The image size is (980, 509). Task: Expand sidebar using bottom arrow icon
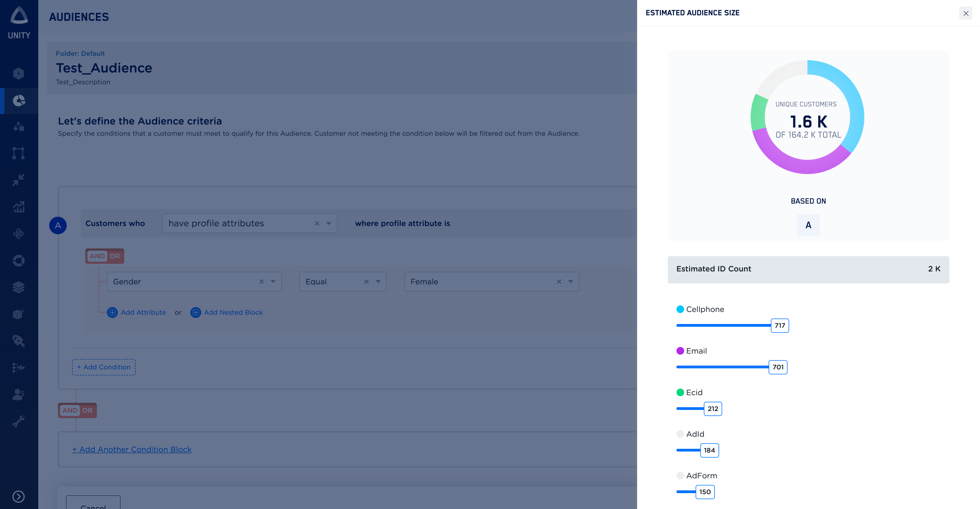(x=19, y=496)
